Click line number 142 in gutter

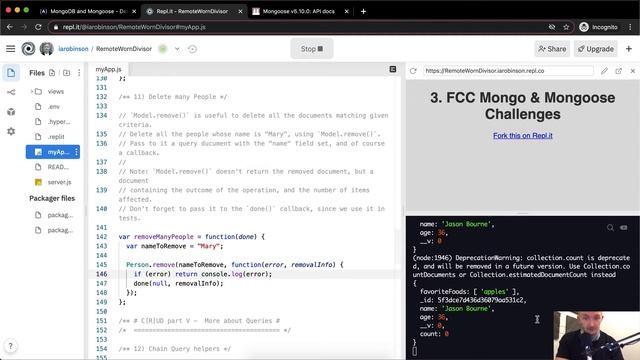pos(102,237)
